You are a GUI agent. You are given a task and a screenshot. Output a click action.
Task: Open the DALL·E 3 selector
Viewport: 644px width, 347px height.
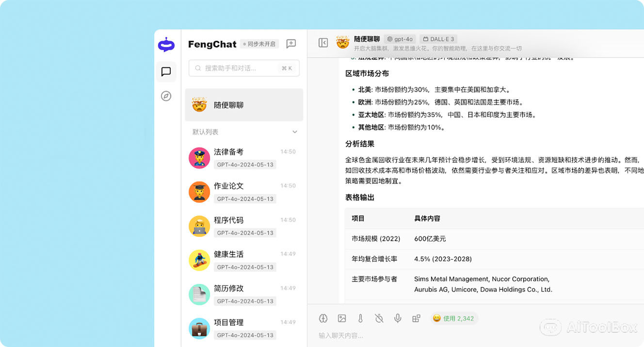[438, 39]
